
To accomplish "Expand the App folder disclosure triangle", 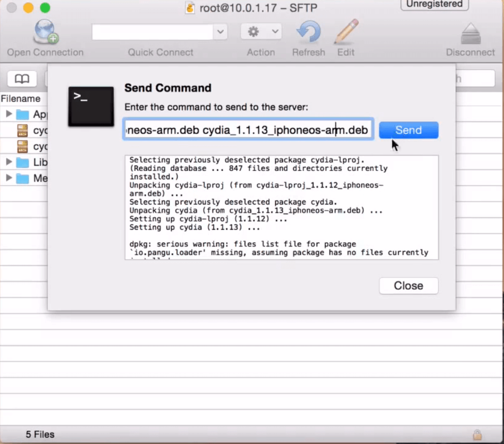I will tap(9, 114).
